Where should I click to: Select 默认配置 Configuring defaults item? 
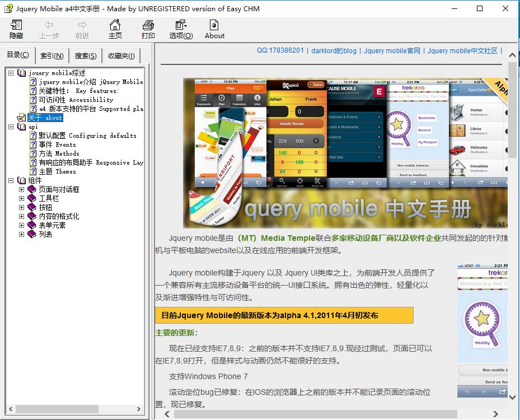point(87,136)
